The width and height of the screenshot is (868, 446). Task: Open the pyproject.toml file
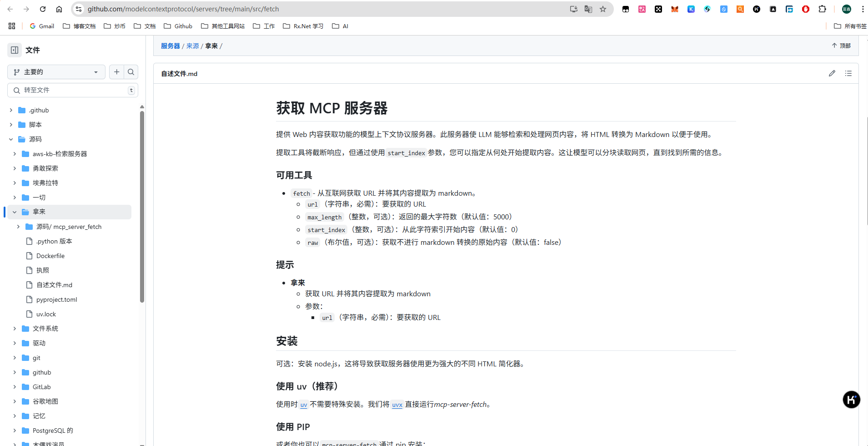[x=57, y=299]
